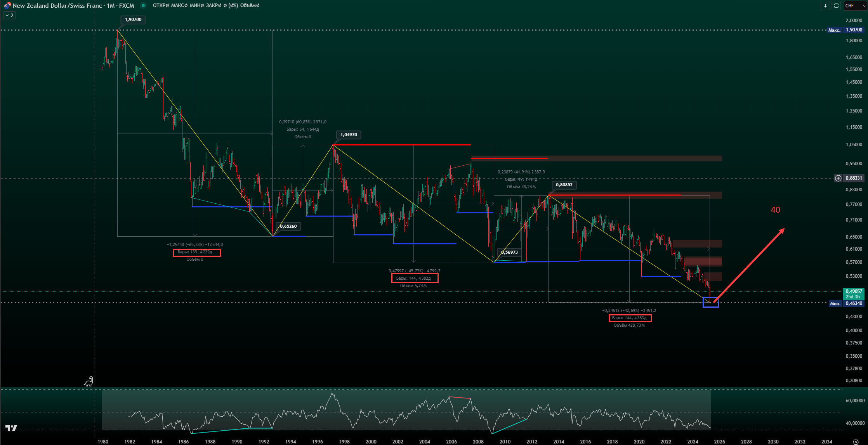Screen dimensions: 868x445
Task: Click the down-arrow button beside CHF
Action: tap(825, 5)
